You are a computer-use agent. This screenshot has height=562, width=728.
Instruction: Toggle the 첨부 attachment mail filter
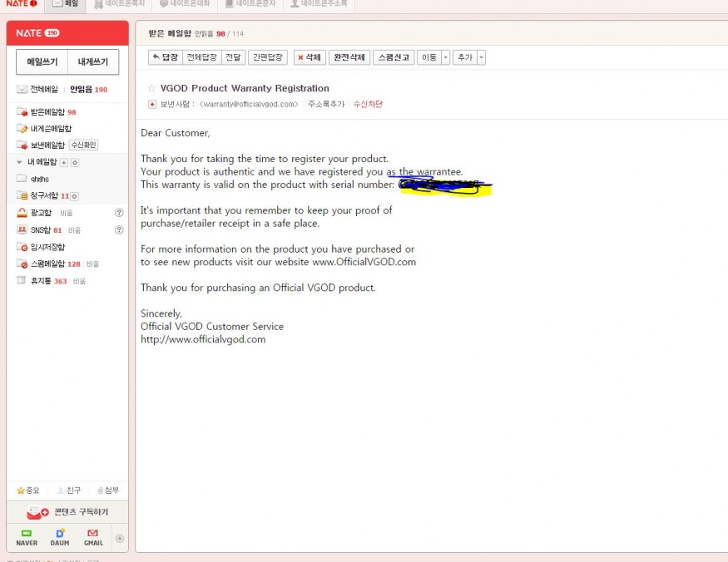click(108, 491)
